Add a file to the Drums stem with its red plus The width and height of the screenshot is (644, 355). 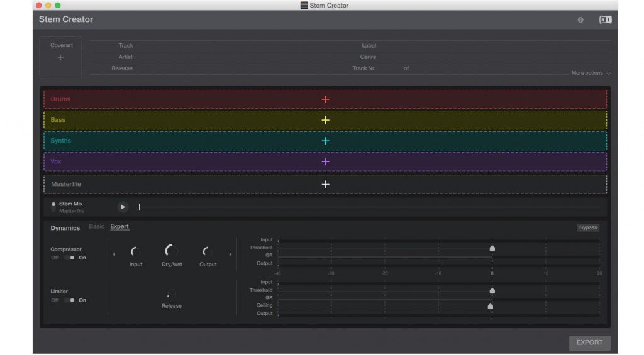point(325,99)
